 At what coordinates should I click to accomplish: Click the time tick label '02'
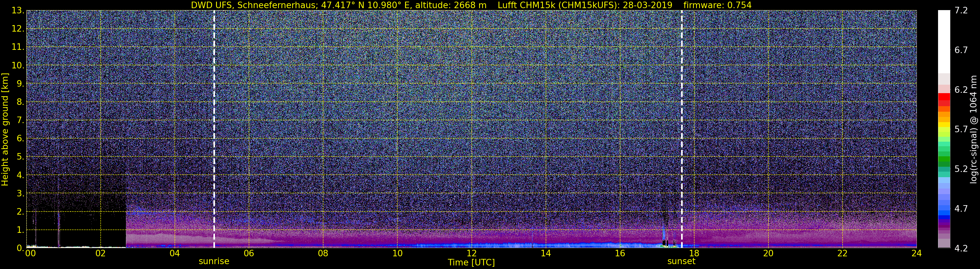(101, 253)
